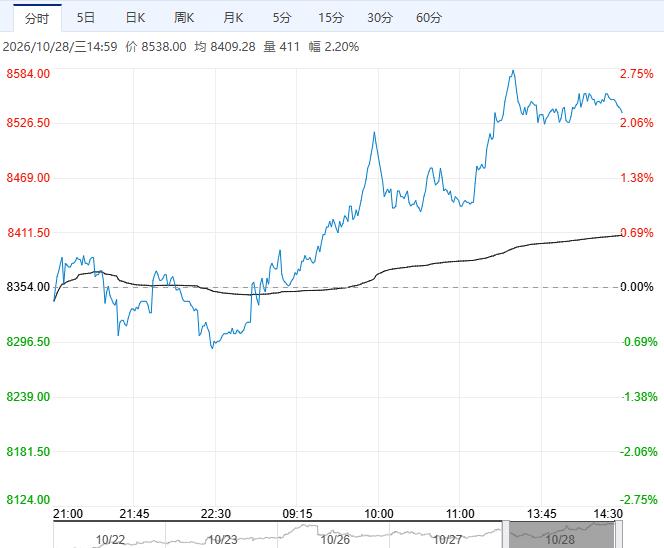Click the 8354.00 baseline price label
The width and height of the screenshot is (664, 548).
28,287
